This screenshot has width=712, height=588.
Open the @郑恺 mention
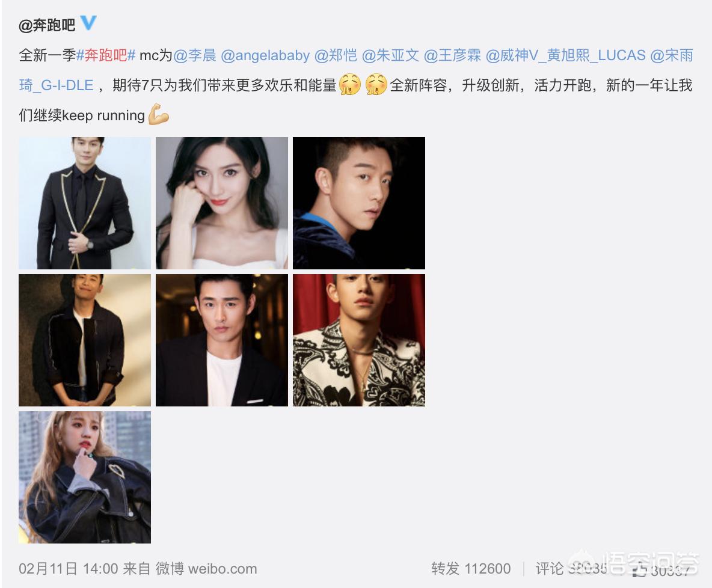(x=336, y=55)
